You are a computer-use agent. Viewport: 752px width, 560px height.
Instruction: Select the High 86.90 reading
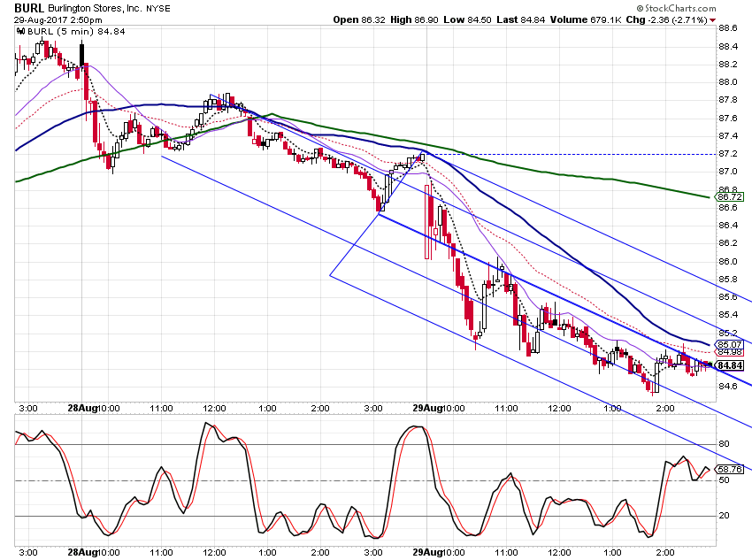point(414,19)
